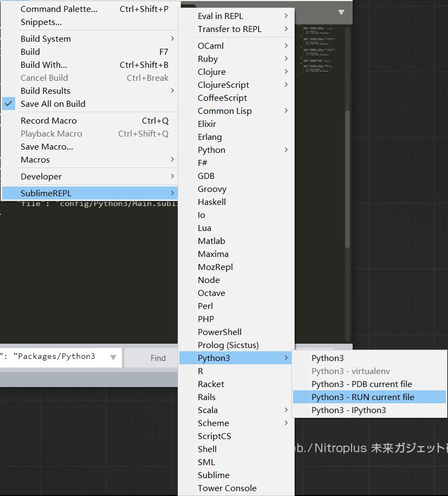Open the Scala REPL submenu
Image resolution: width=448 pixels, height=496 pixels.
coord(207,410)
